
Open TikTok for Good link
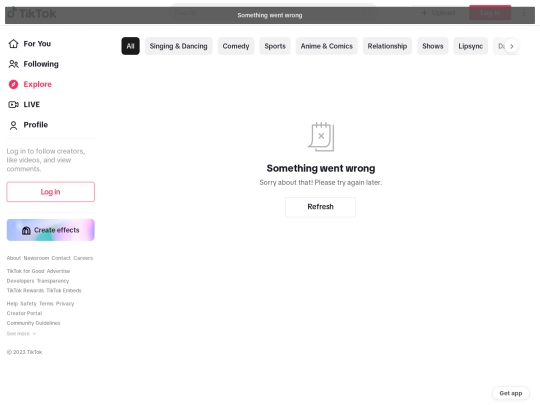click(25, 271)
